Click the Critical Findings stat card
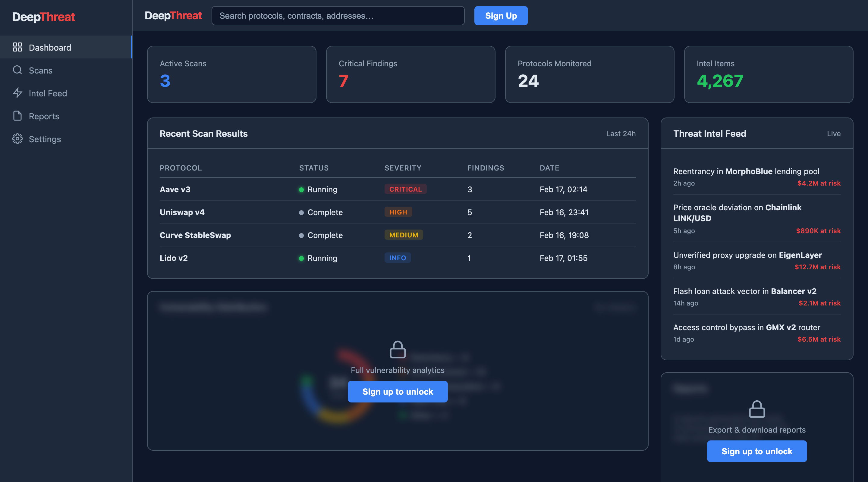The height and width of the screenshot is (482, 868). point(410,74)
